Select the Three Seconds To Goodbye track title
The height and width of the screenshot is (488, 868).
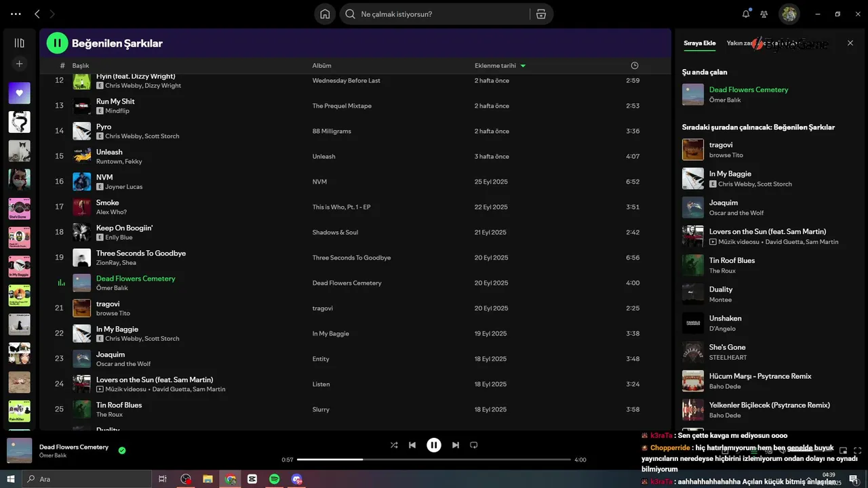click(141, 253)
